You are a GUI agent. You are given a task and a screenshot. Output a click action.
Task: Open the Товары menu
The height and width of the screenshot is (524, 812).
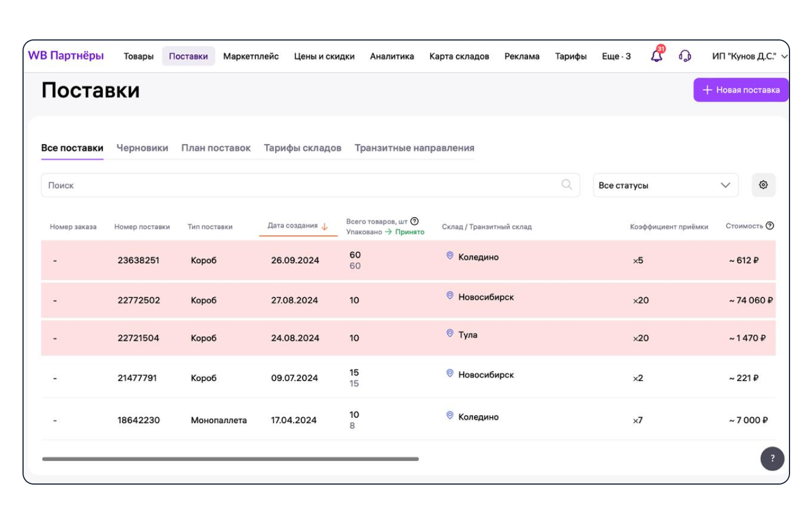(138, 56)
